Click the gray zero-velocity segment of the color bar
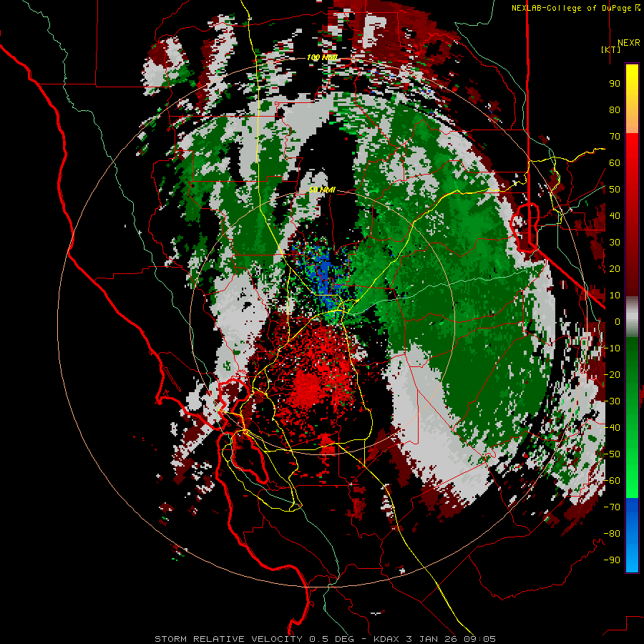This screenshot has width=644, height=644. [632, 317]
